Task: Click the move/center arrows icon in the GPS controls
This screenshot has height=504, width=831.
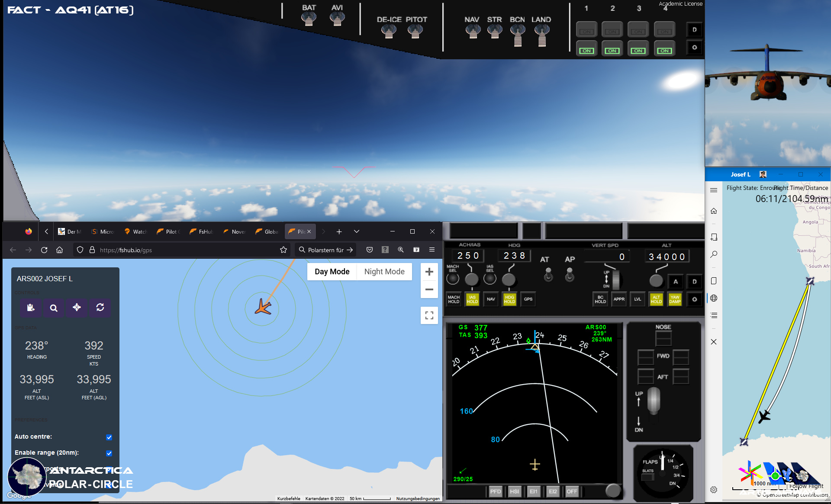Action: pyautogui.click(x=77, y=308)
